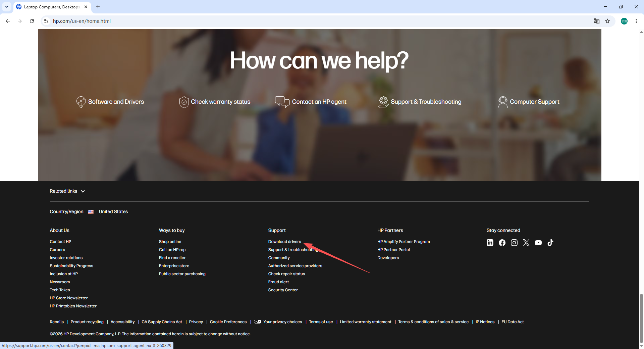Open the Recalls link

[57, 322]
